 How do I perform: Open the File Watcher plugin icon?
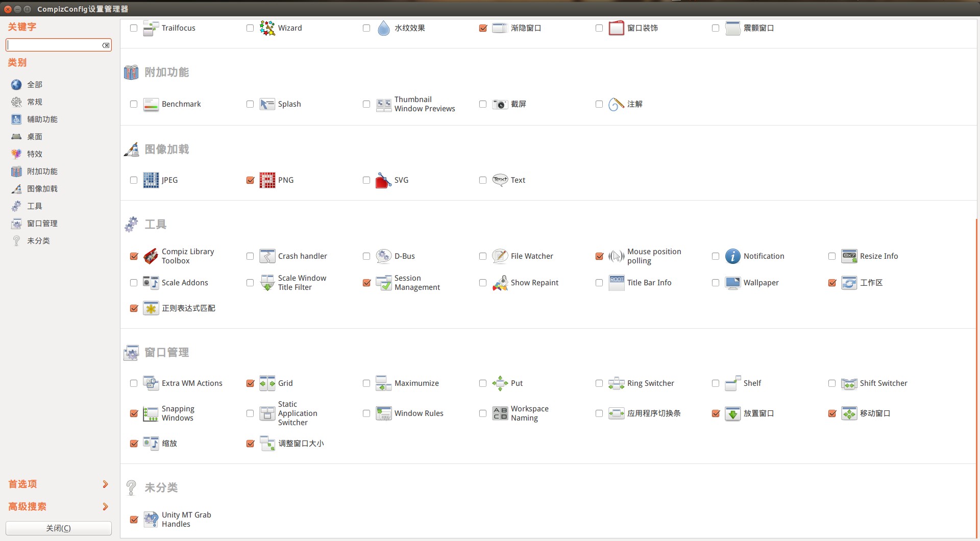click(x=500, y=256)
